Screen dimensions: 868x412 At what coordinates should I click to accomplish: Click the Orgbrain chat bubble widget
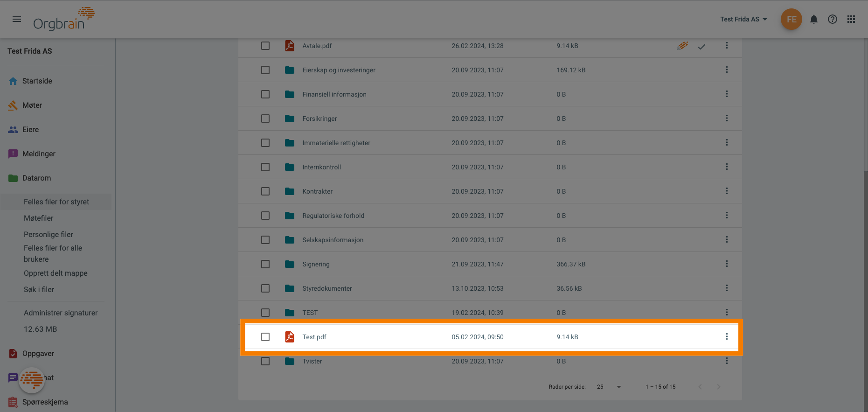click(32, 380)
